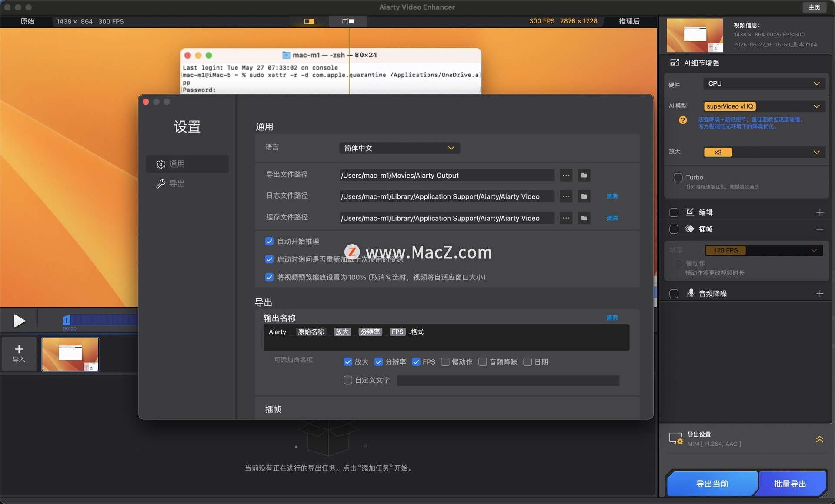This screenshot has height=504, width=835.
Task: Browse for cache file path with ellipsis button
Action: point(566,218)
